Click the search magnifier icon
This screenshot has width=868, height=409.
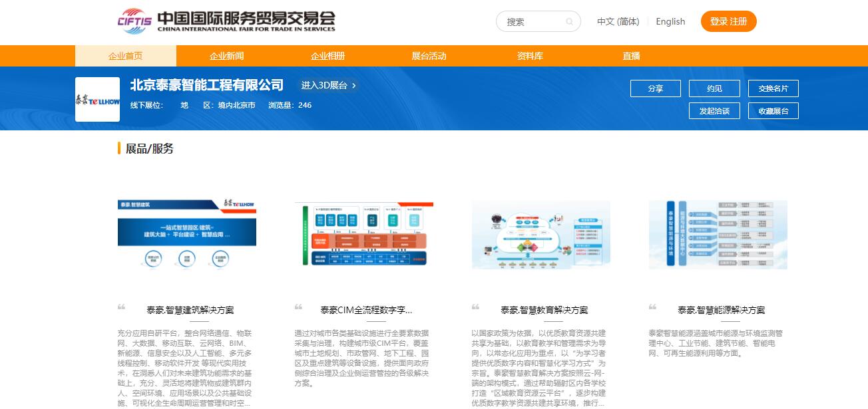pos(569,22)
